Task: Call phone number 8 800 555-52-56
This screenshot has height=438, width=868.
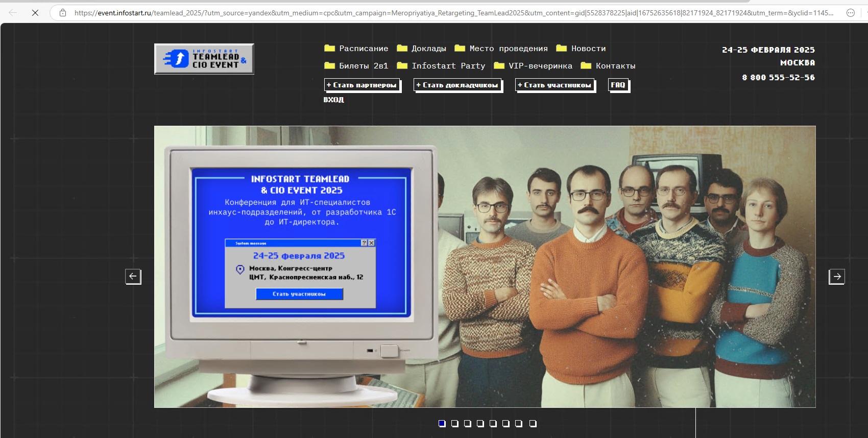Action: 778,78
